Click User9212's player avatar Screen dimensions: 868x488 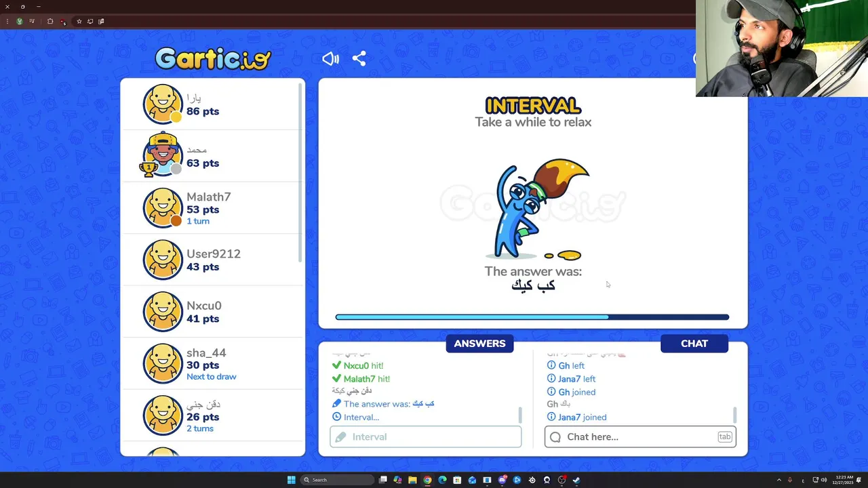click(163, 260)
